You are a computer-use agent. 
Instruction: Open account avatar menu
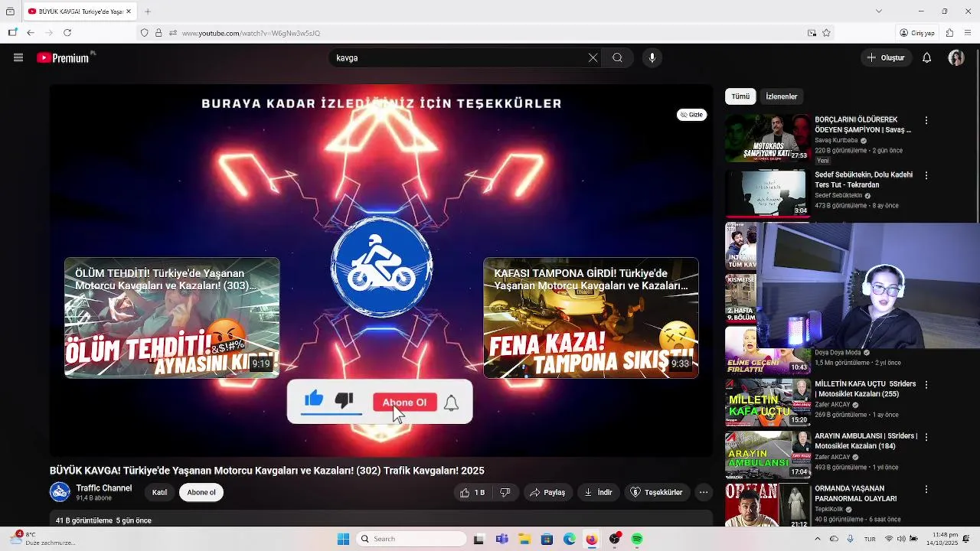955,57
